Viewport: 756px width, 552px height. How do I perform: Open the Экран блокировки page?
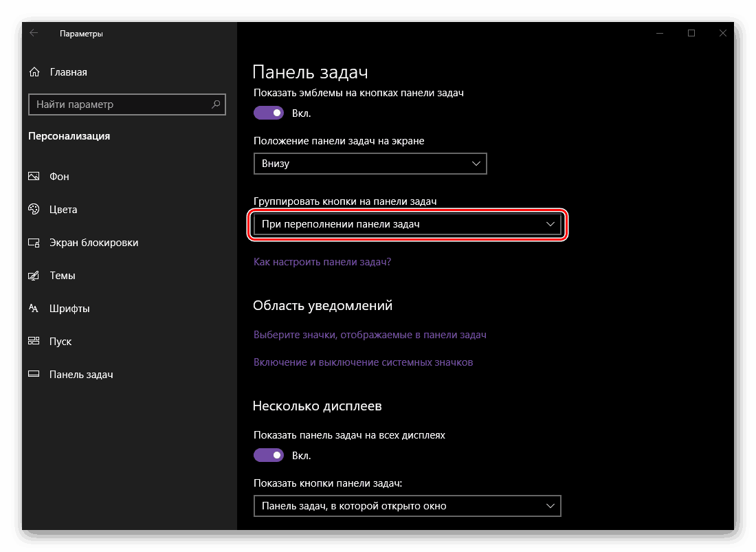[93, 243]
